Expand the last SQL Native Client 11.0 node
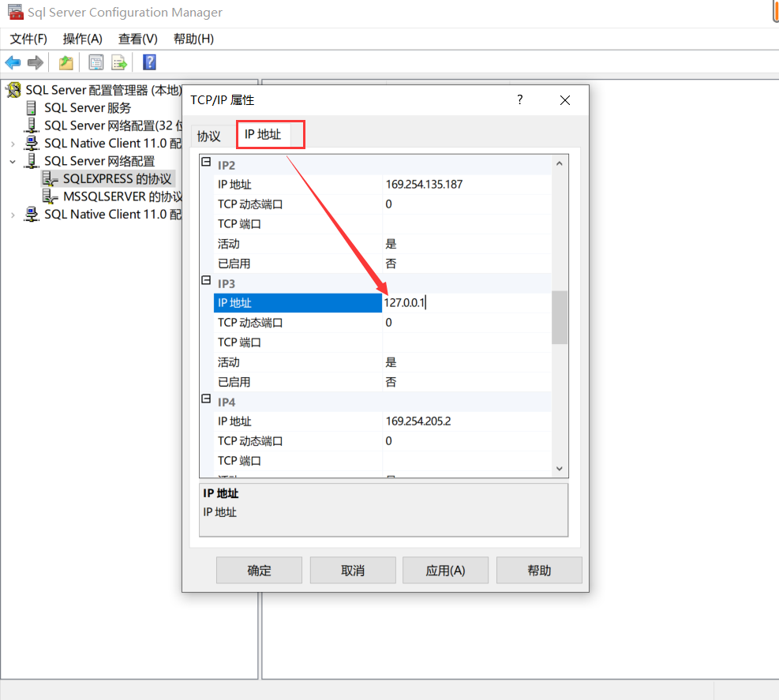 click(x=13, y=215)
